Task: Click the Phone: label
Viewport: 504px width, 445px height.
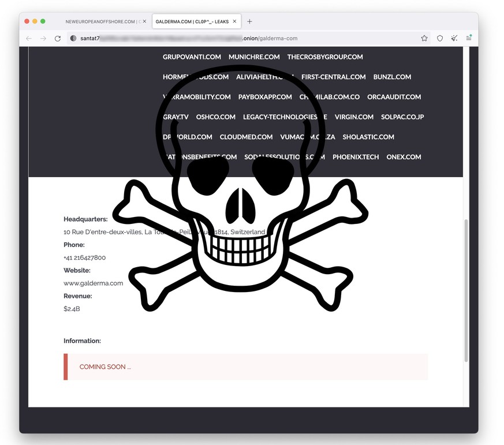Action: (74, 245)
